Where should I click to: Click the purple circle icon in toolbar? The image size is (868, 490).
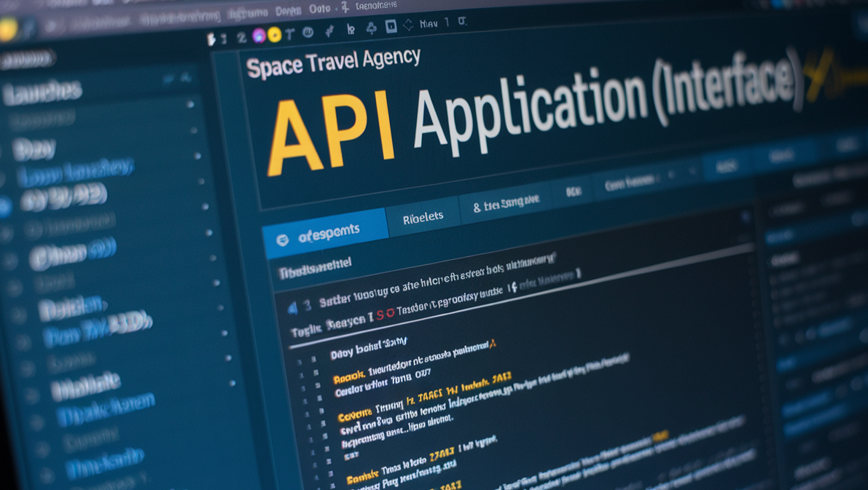point(259,36)
